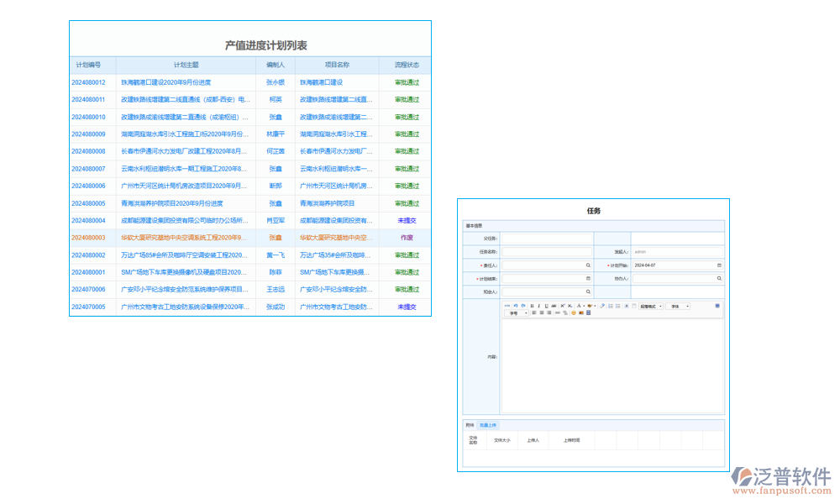Click search icon in 知会人 field

(x=588, y=291)
